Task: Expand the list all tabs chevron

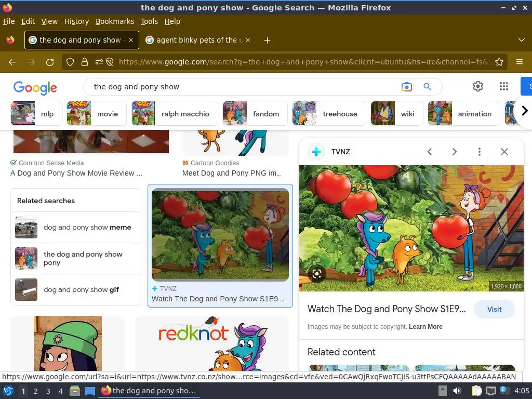Action: coord(522,40)
